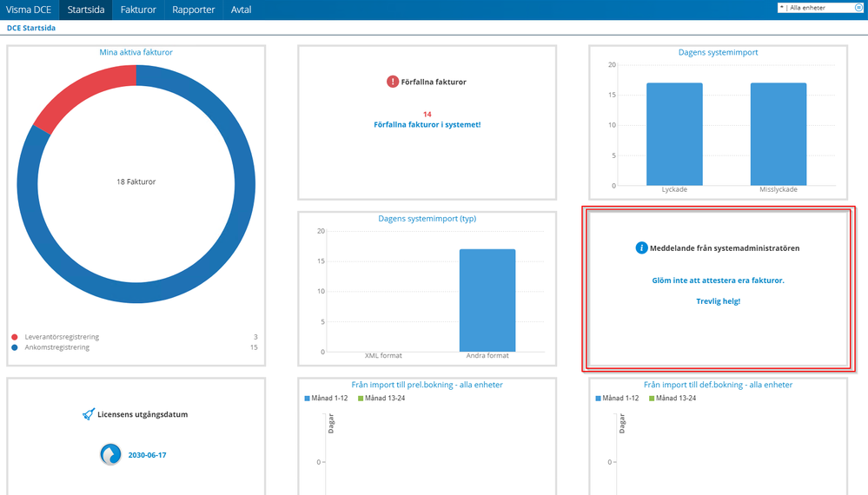
Task: Open the Rapporter menu
Action: pyautogui.click(x=193, y=10)
